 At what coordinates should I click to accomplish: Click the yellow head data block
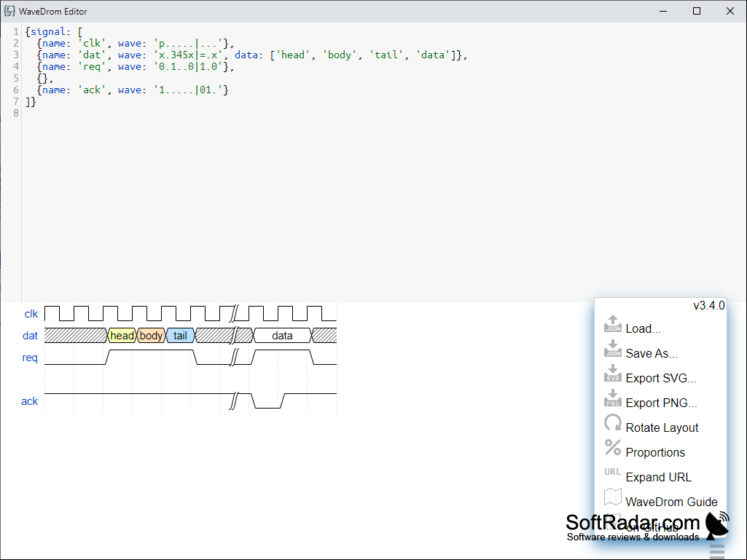click(x=122, y=336)
